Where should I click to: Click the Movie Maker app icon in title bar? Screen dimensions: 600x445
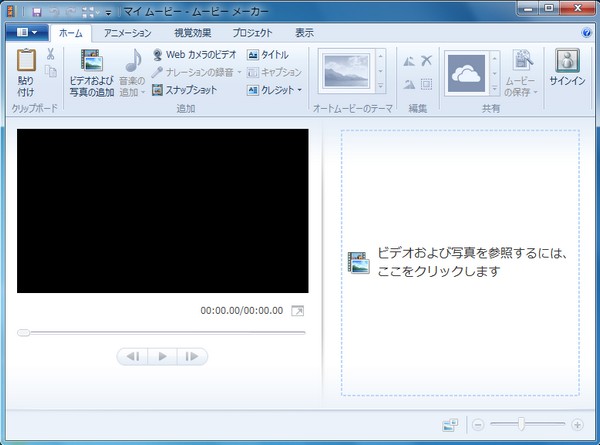(11, 12)
